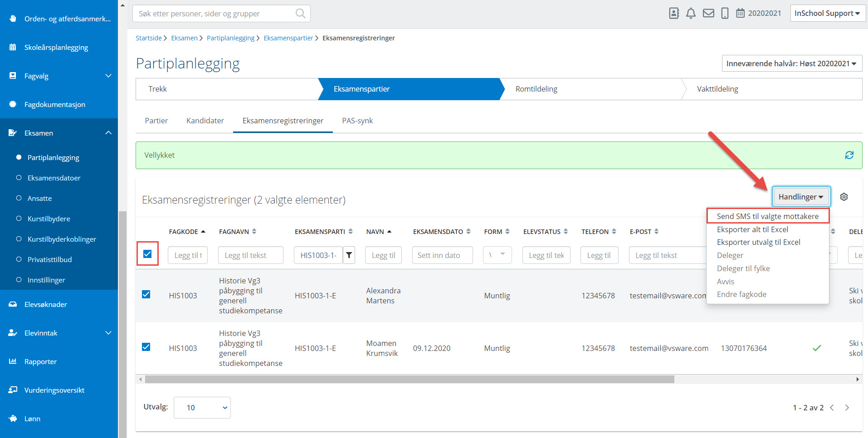868x438 pixels.
Task: Open the Handlinger dropdown
Action: pos(801,197)
